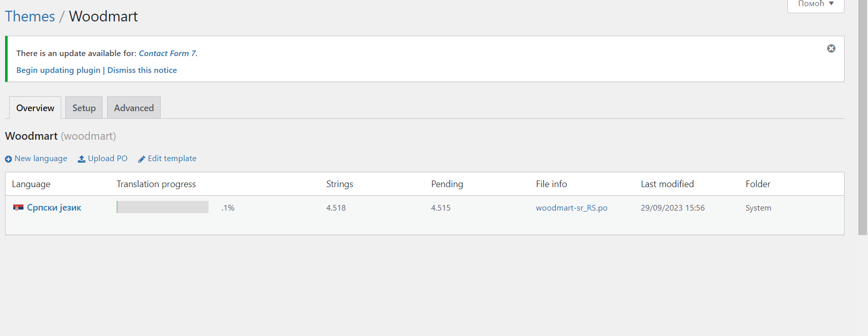Click the Serbian flag icon
868x336 pixels.
pyautogui.click(x=18, y=208)
